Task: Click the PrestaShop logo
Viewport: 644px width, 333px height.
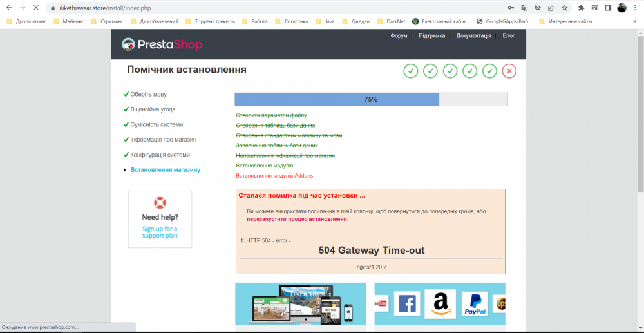Action: click(162, 44)
